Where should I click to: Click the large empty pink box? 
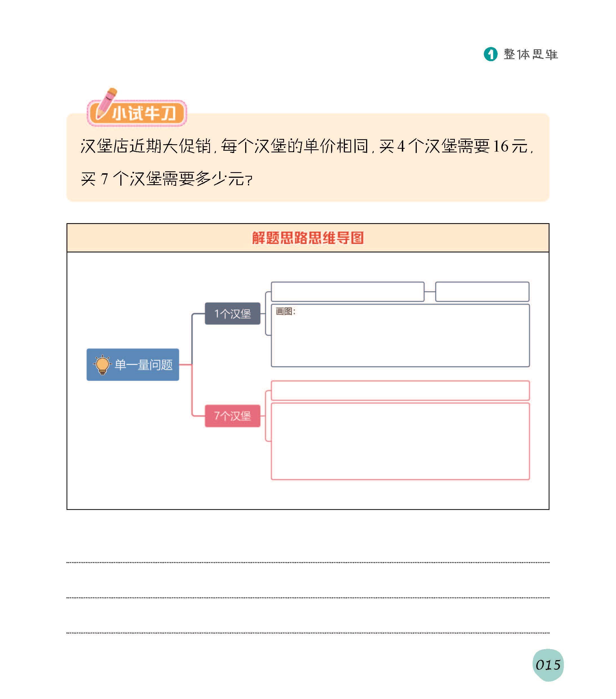(x=400, y=441)
